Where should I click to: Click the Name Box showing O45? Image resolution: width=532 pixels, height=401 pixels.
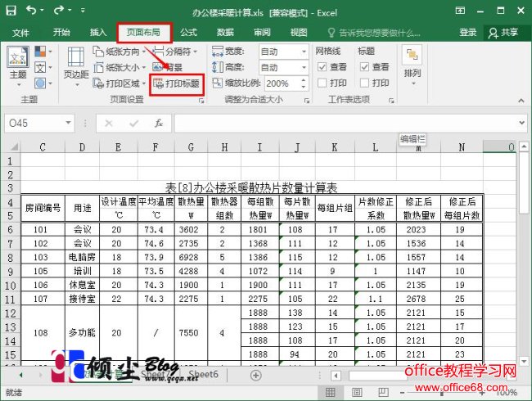point(34,123)
